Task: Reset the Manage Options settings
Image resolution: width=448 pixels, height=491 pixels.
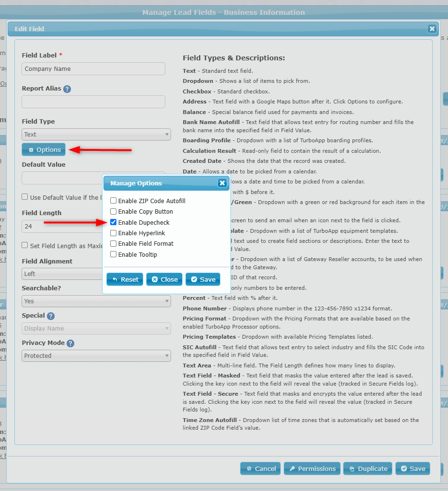Action: (x=125, y=279)
